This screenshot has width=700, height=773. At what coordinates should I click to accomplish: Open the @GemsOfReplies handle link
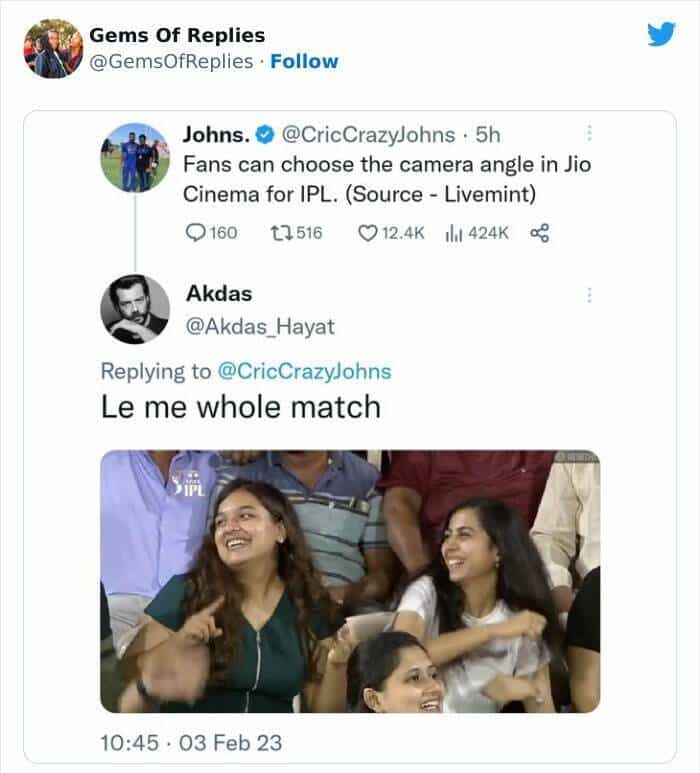170,61
